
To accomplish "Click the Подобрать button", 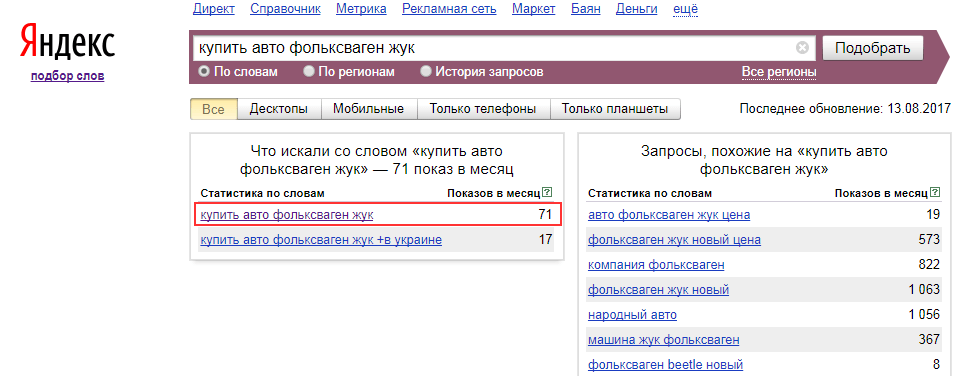I will pyautogui.click(x=873, y=48).
